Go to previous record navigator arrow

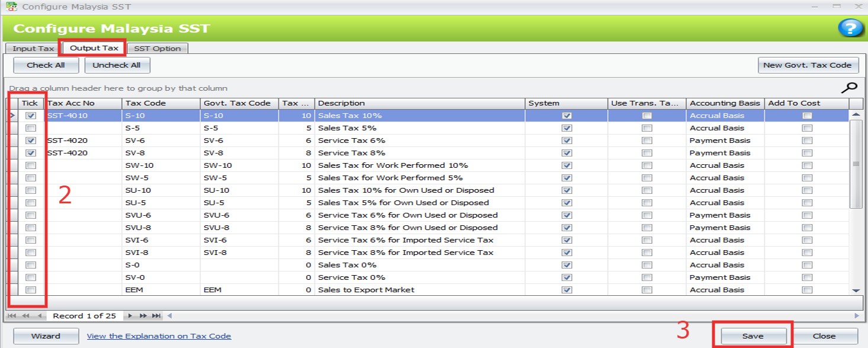click(40, 316)
